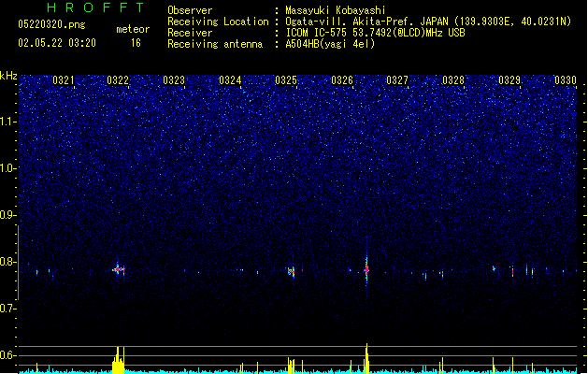Click the 0321 time marker
The image size is (588, 374).
(63, 80)
